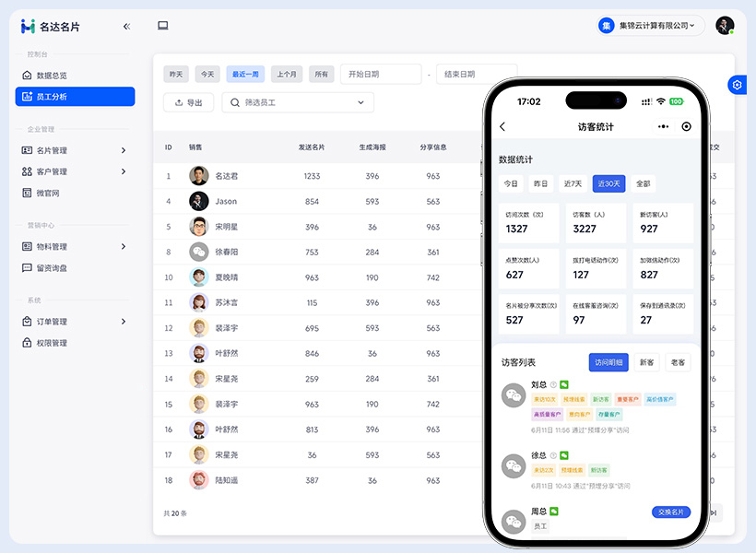Open the blue settings gear on right edge
Screen dimensions: 756x553
pos(738,85)
